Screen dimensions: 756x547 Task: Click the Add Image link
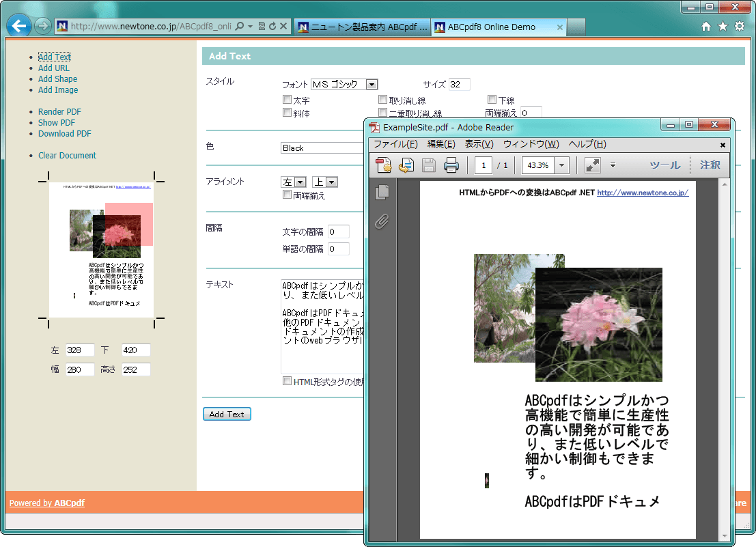58,90
